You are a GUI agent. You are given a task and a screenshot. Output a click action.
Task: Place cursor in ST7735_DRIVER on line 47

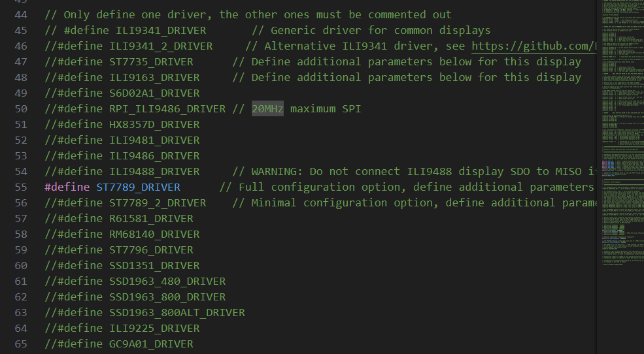(151, 61)
